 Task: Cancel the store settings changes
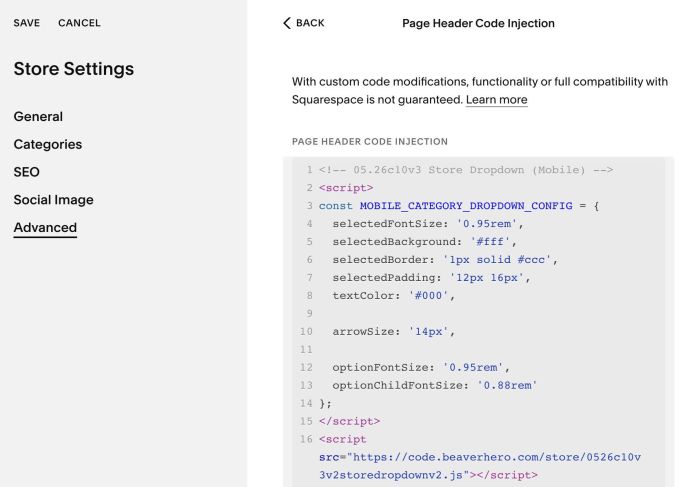79,23
